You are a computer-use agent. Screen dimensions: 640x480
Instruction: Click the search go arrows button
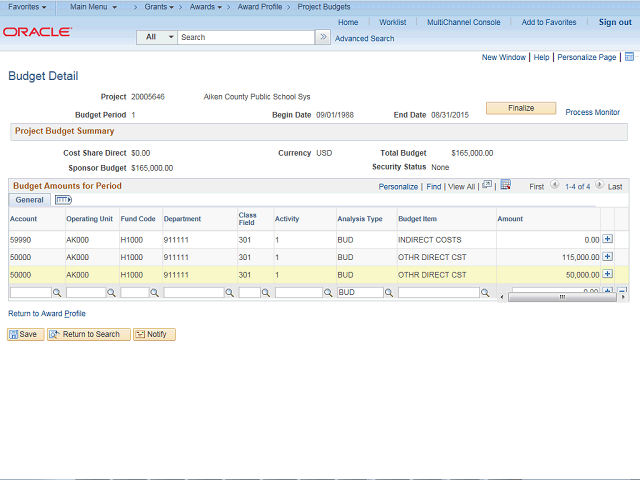click(322, 37)
